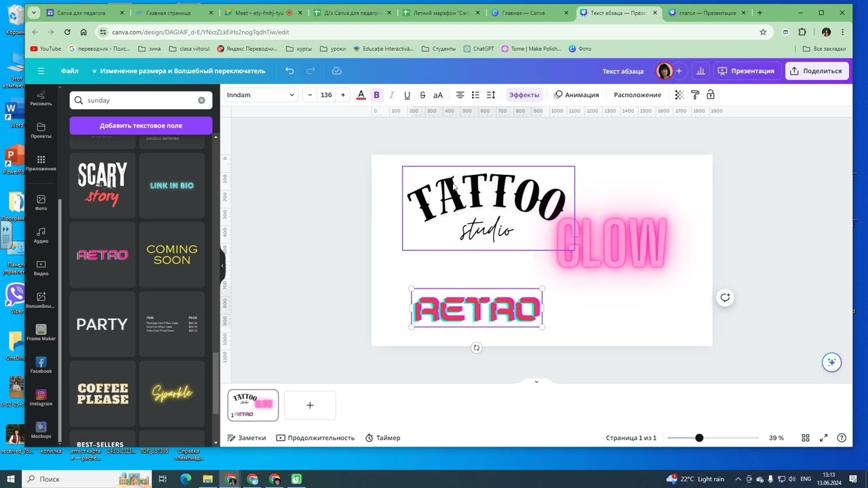Click the Презентация button
This screenshot has height=488, width=868.
click(x=746, y=70)
